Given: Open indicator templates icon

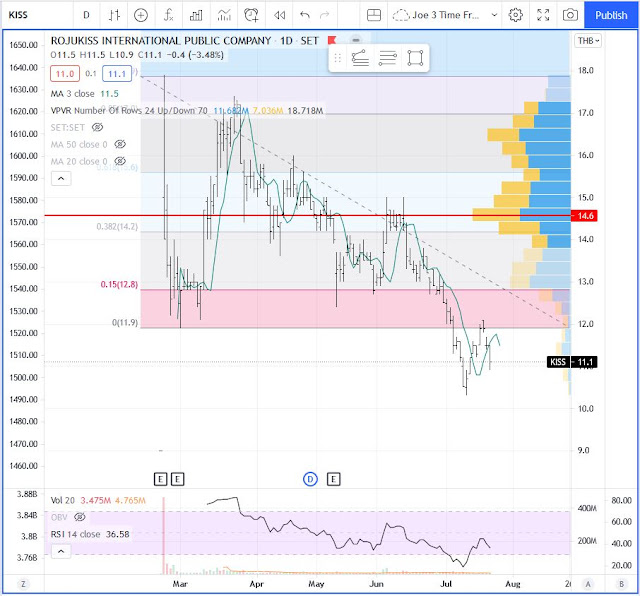Looking at the screenshot, I should click(x=224, y=15).
